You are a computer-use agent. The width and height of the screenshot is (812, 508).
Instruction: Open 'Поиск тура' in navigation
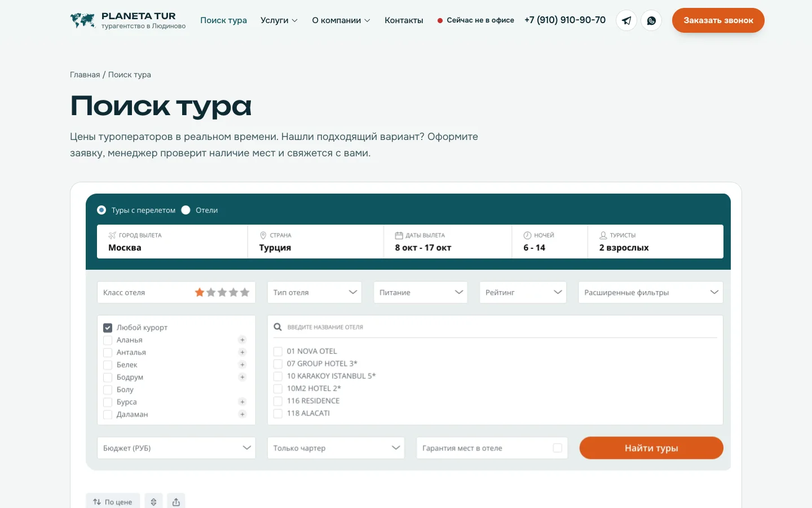pyautogui.click(x=224, y=20)
